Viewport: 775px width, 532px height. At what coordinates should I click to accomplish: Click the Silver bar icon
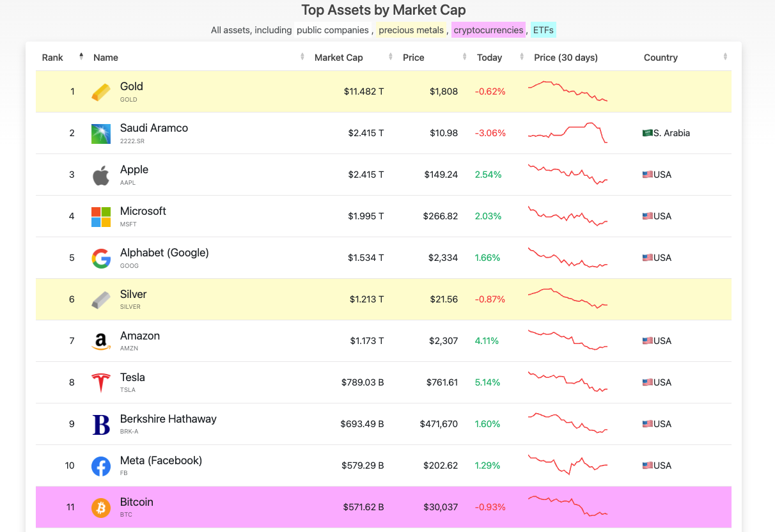(x=101, y=299)
